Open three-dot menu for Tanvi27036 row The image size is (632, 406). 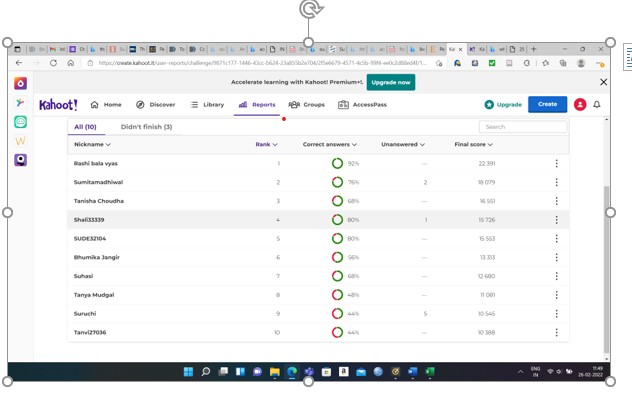tap(557, 332)
